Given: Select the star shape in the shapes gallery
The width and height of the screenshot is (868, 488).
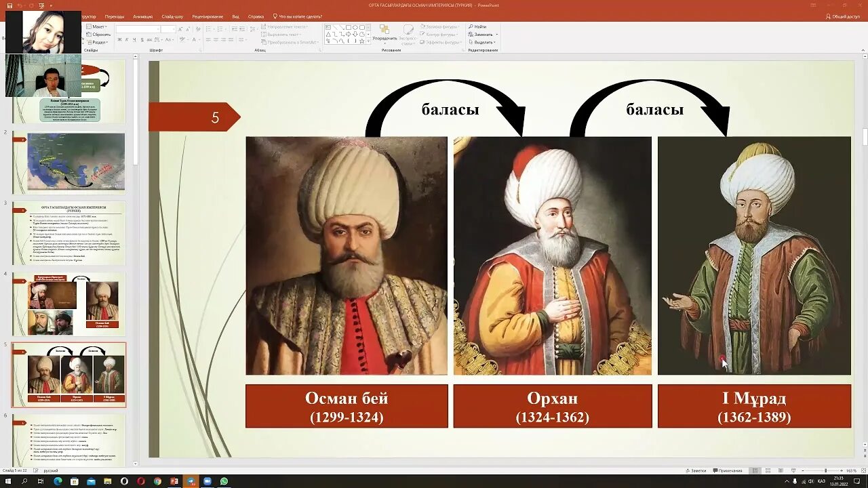Looking at the screenshot, I should (361, 41).
